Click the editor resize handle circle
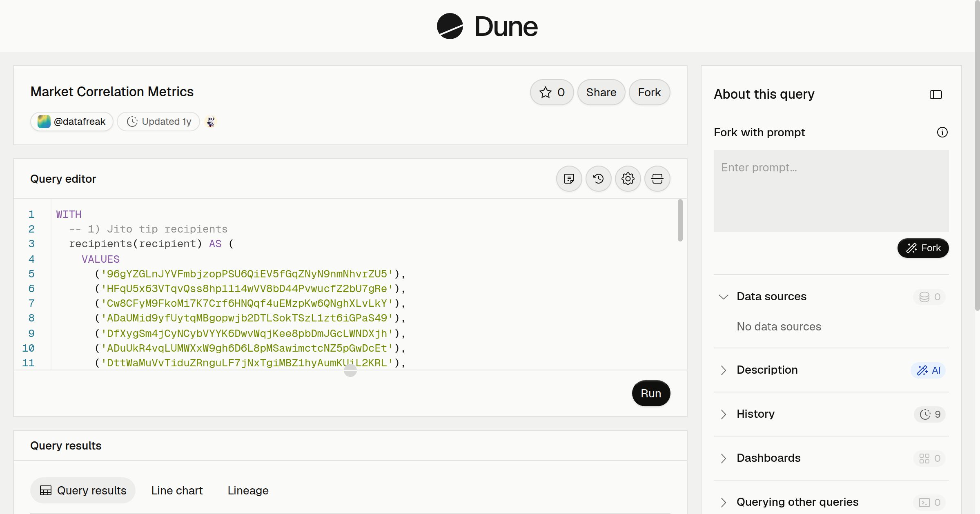 [x=350, y=370]
